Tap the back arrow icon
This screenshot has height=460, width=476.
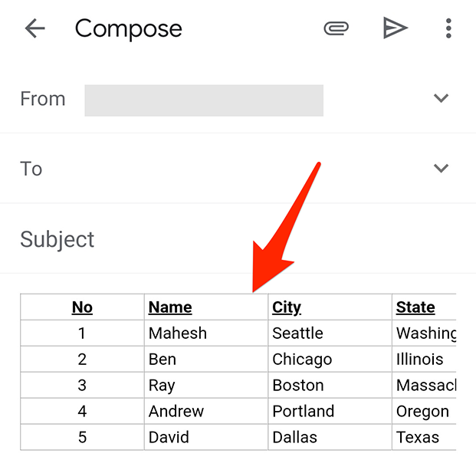tap(35, 29)
